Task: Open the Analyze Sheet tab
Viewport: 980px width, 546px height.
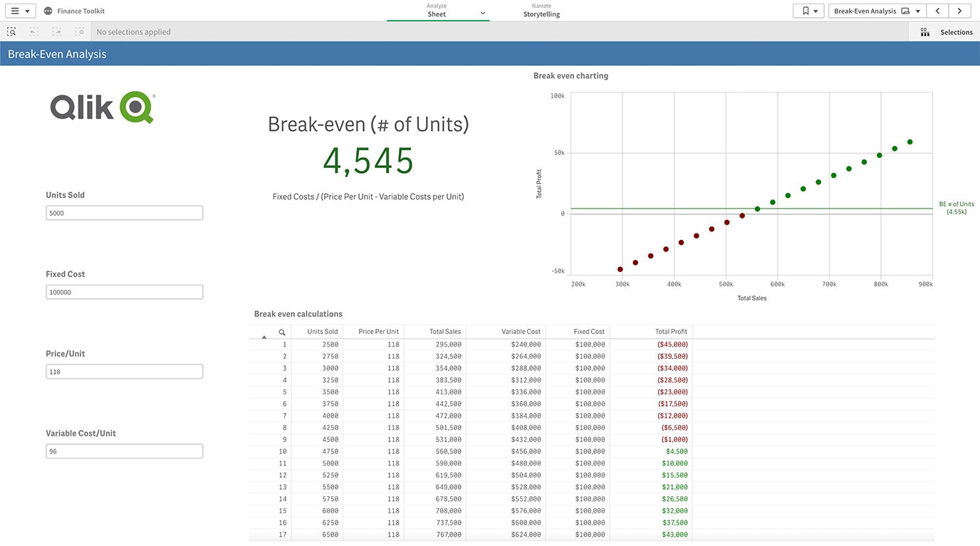Action: 437,11
